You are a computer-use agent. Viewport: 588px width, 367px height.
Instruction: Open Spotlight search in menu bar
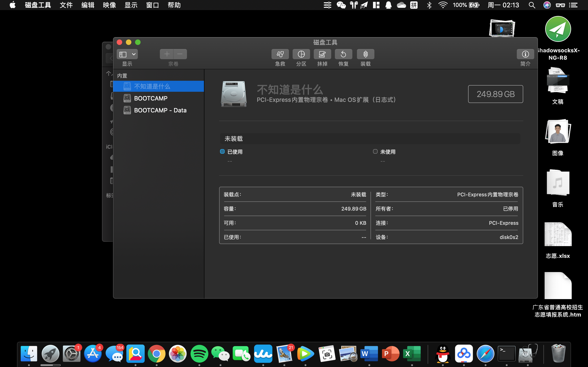pos(532,5)
